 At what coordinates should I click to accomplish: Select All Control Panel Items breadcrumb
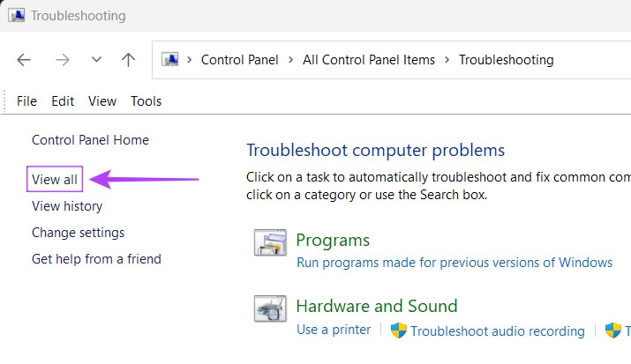coord(369,60)
